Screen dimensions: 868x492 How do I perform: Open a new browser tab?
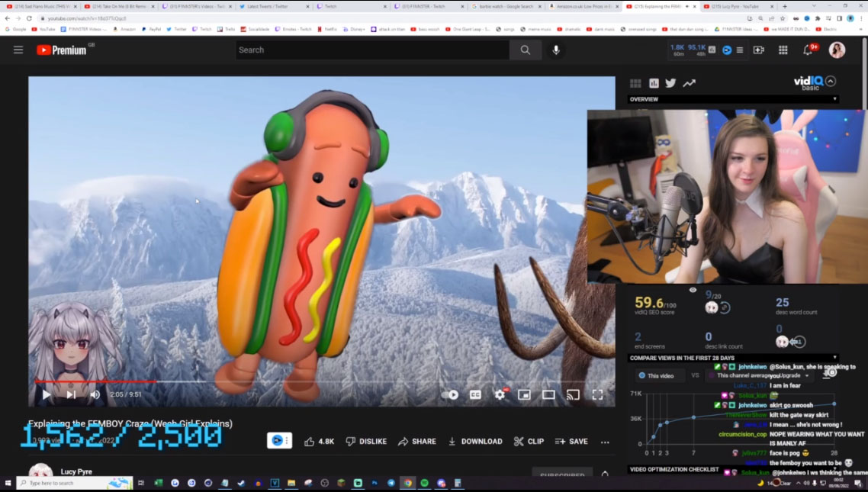click(784, 7)
